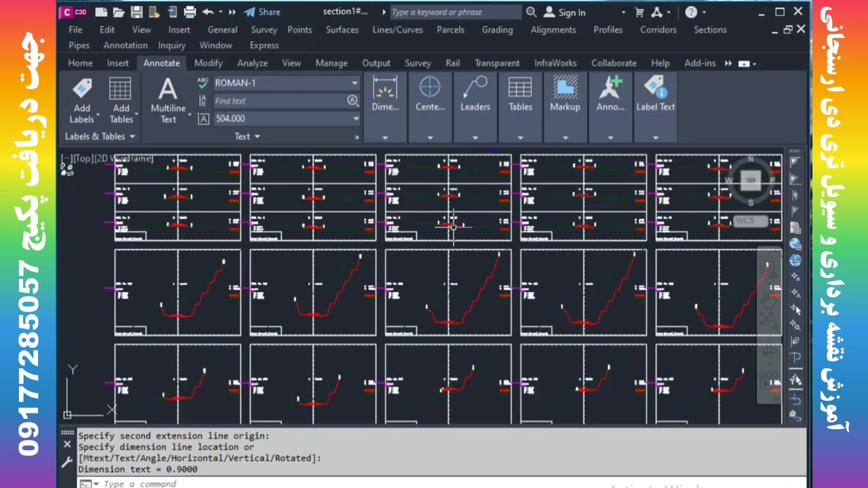Expand the Text panel title

tap(247, 136)
